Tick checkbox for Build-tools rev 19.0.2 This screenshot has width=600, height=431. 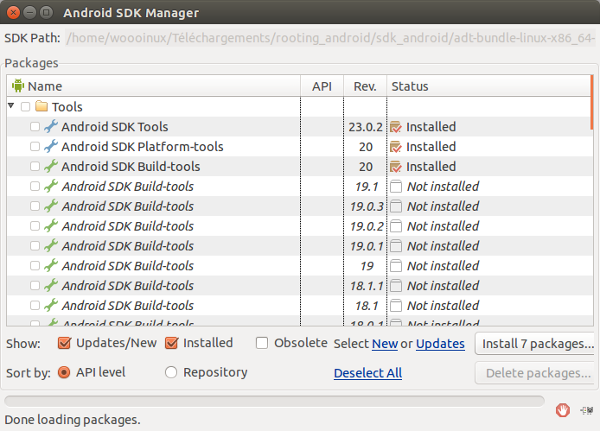coord(35,226)
